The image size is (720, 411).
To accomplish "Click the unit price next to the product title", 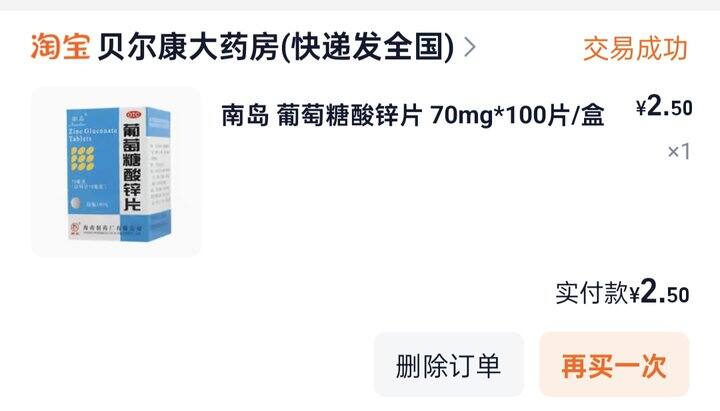I will click(664, 107).
